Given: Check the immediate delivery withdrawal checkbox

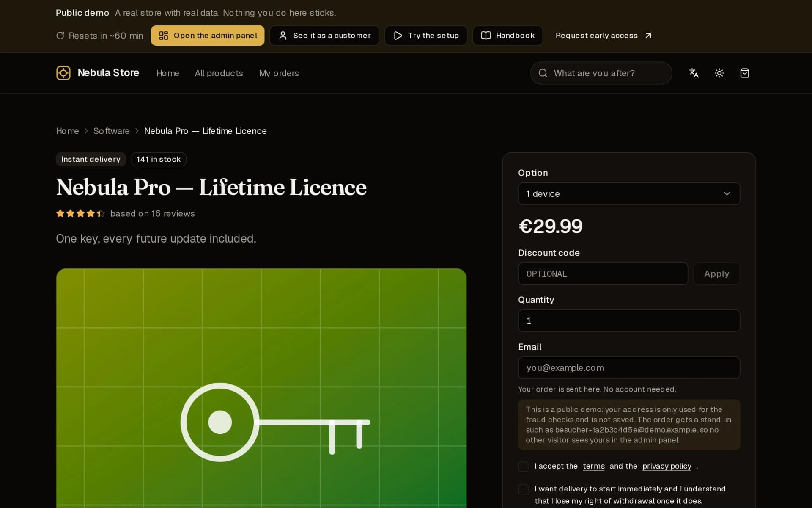Looking at the screenshot, I should point(523,489).
